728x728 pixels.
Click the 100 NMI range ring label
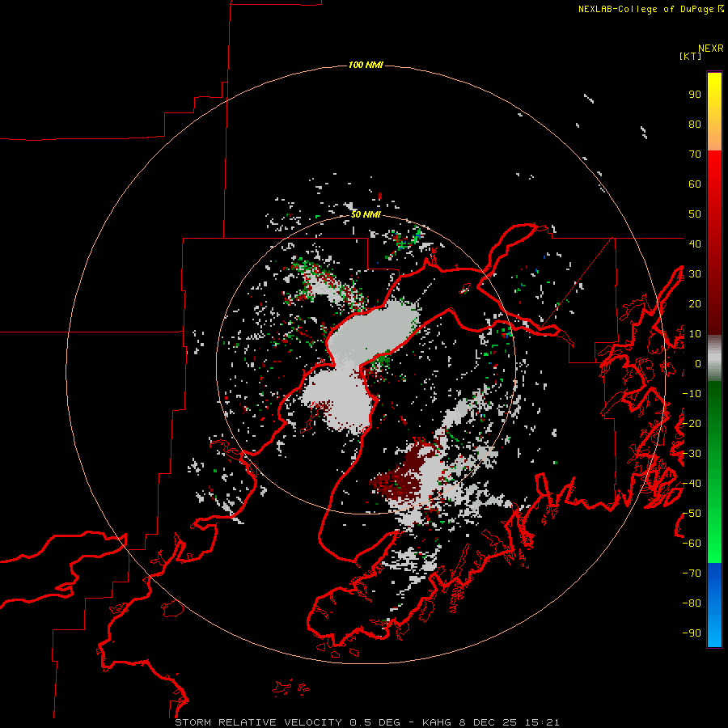coord(366,65)
